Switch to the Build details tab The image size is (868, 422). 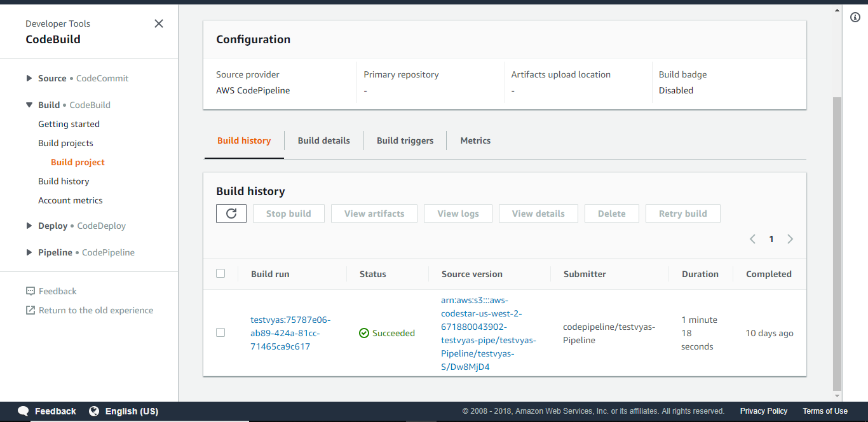[323, 140]
